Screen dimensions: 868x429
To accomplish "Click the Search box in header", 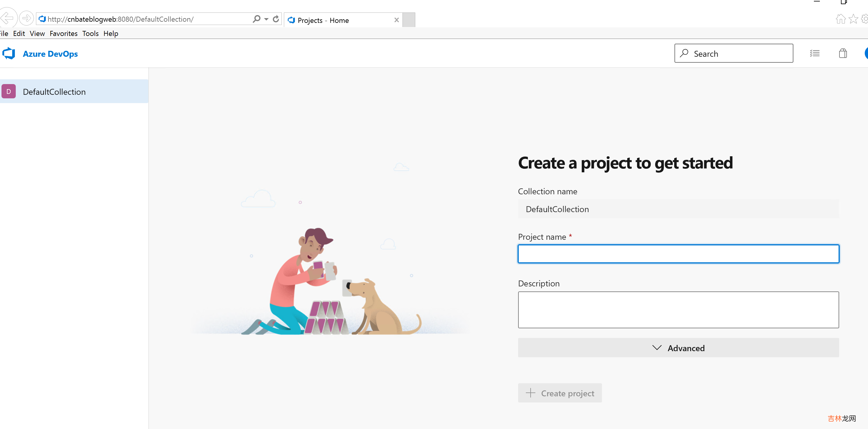I will pos(734,53).
